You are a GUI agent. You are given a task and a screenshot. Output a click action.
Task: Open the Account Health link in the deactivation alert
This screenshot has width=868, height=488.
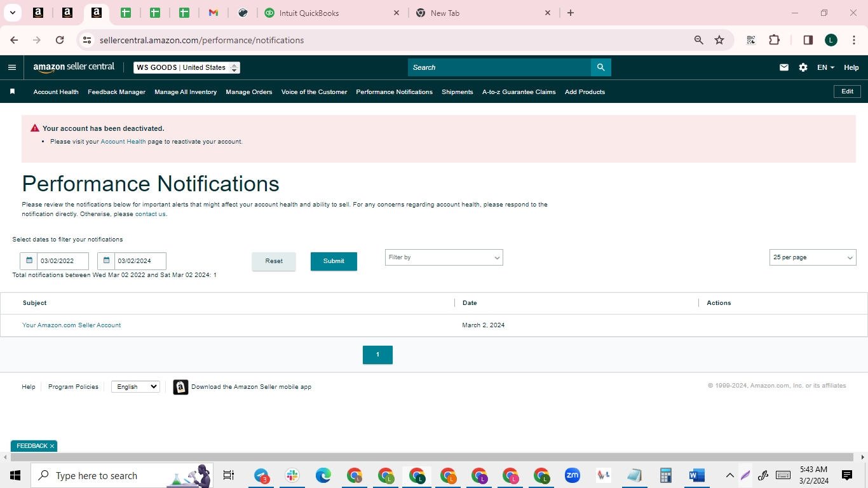pos(123,142)
